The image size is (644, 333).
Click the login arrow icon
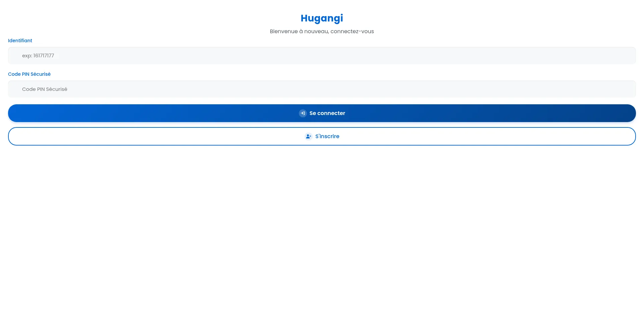pos(303,113)
